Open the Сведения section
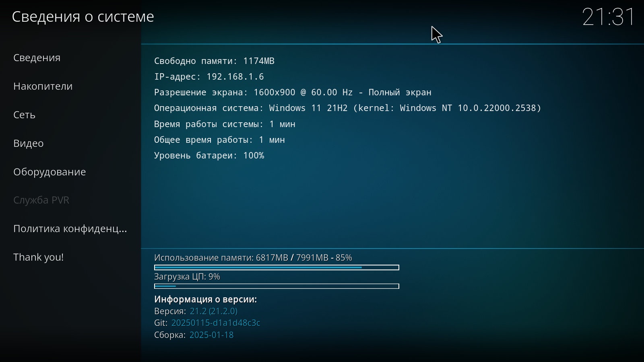 click(x=37, y=58)
